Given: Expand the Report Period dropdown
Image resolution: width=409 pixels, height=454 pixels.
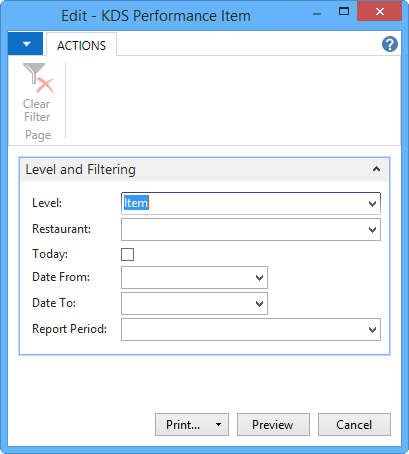Looking at the screenshot, I should pyautogui.click(x=372, y=329).
